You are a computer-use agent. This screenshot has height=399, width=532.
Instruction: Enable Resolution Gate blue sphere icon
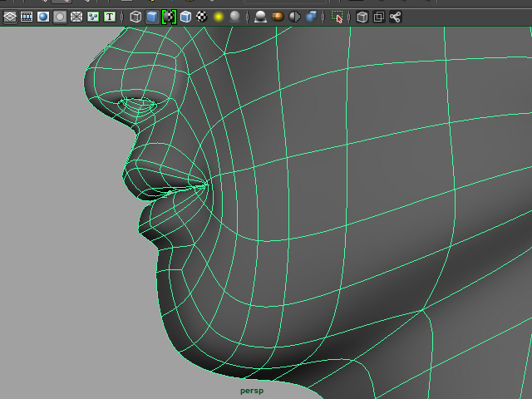[43, 17]
